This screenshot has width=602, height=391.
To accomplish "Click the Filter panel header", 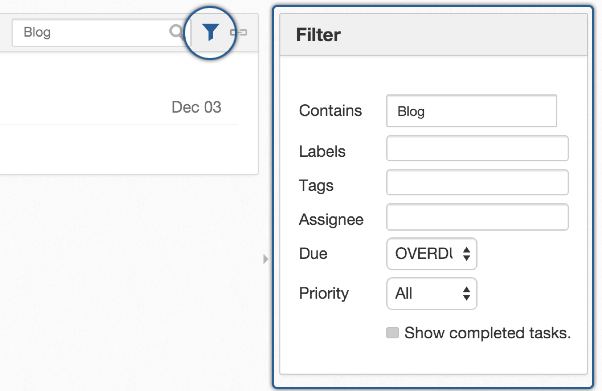I will click(x=433, y=35).
